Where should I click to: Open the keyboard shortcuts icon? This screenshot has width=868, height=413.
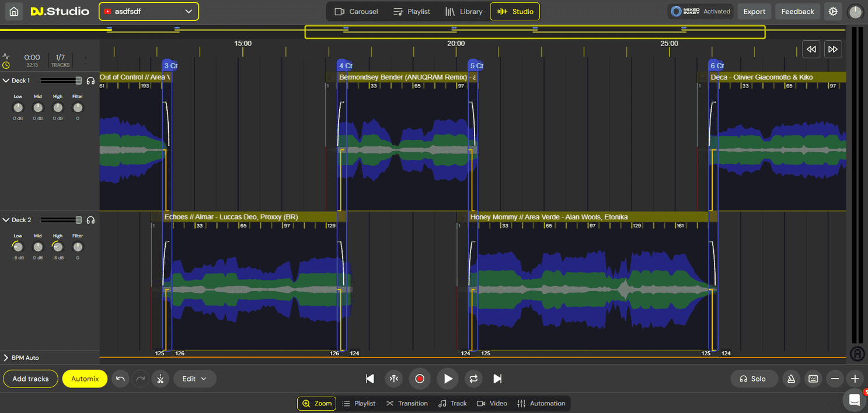coord(813,379)
